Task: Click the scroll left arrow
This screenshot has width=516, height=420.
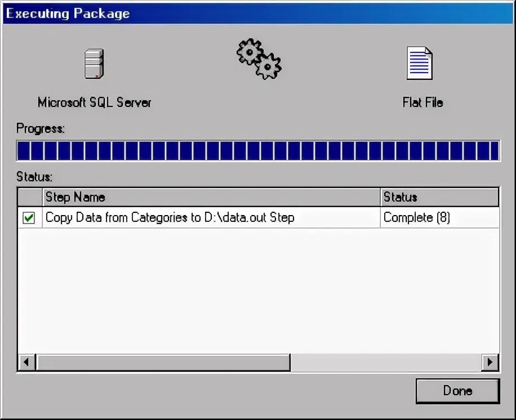Action: [x=26, y=362]
